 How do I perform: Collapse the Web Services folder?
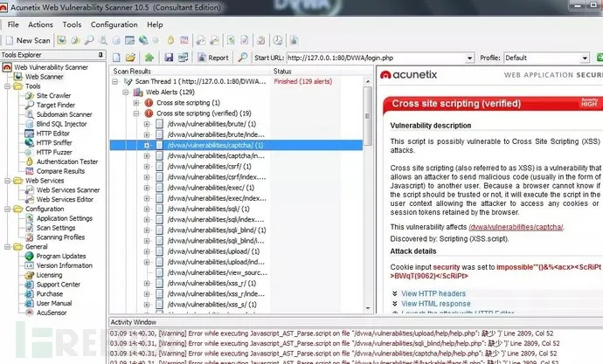pos(7,181)
